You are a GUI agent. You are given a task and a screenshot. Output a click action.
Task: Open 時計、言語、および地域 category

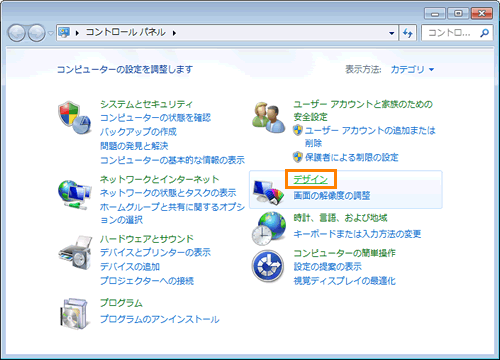click(x=340, y=218)
